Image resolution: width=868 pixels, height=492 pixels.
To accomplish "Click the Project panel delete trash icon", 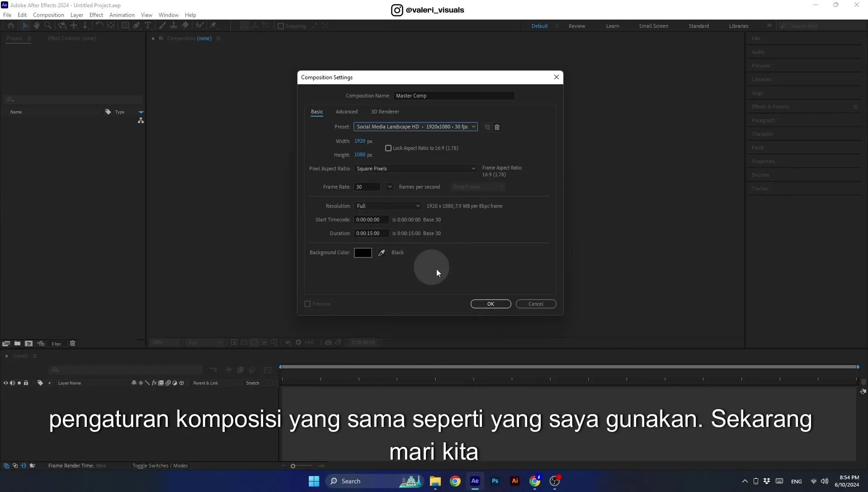I will coord(72,344).
